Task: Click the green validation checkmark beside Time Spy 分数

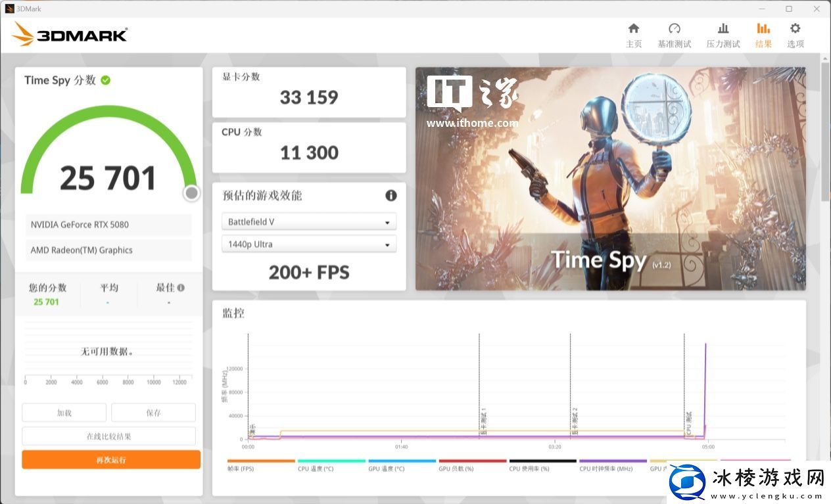Action: pyautogui.click(x=106, y=80)
